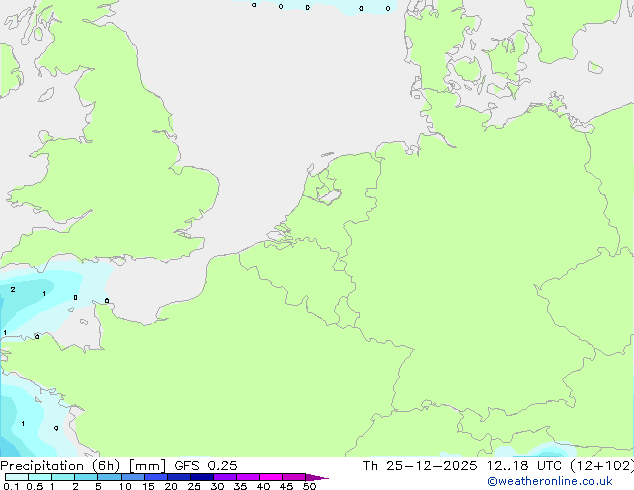Click the '25' legend scale label
The width and height of the screenshot is (634, 490).
tap(194, 486)
